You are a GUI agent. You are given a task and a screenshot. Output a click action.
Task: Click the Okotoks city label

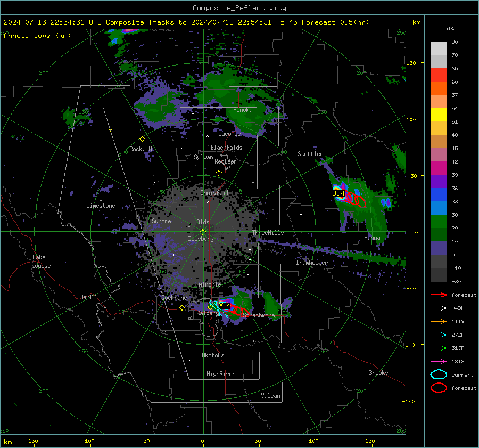point(213,355)
